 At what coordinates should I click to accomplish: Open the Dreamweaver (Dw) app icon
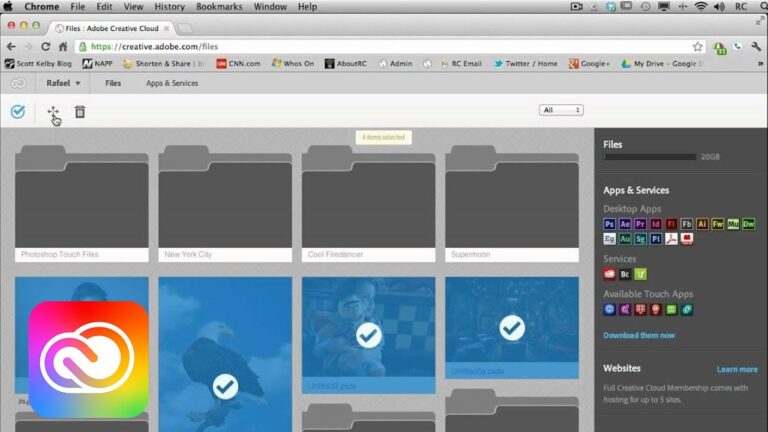[749, 224]
